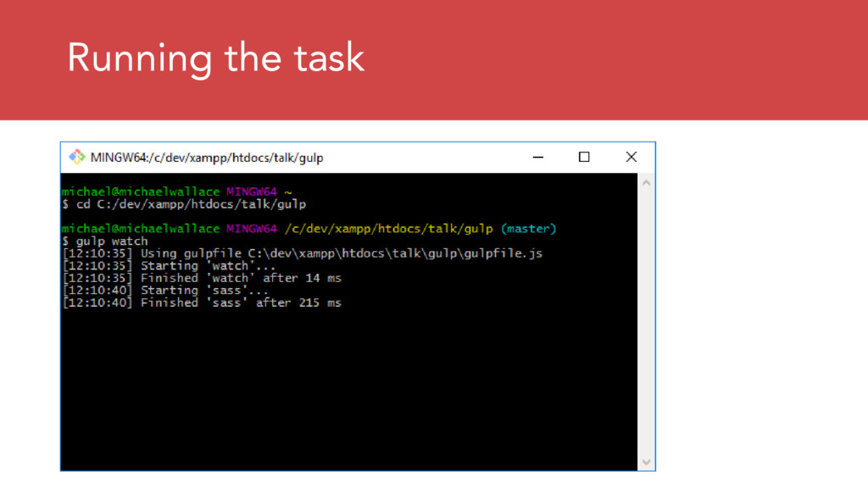The height and width of the screenshot is (488, 868).
Task: Click the first 'michael@michaelwallace' prompt text
Action: (x=141, y=191)
